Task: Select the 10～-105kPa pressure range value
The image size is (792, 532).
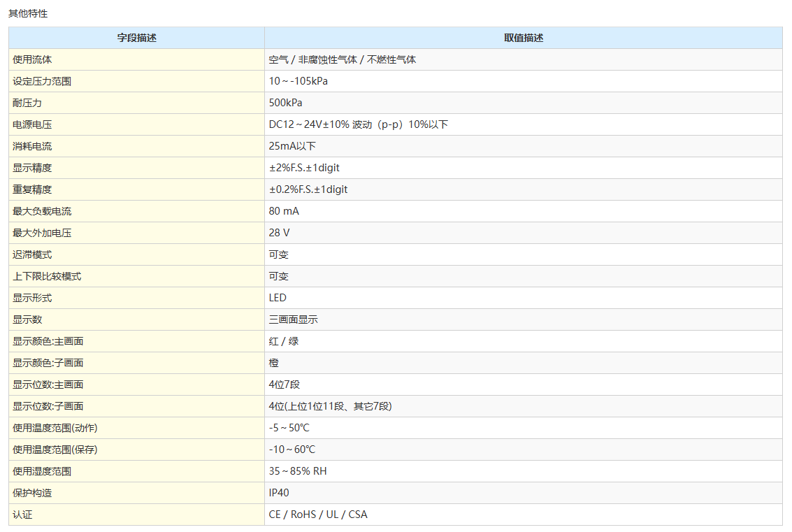Action: (x=298, y=81)
